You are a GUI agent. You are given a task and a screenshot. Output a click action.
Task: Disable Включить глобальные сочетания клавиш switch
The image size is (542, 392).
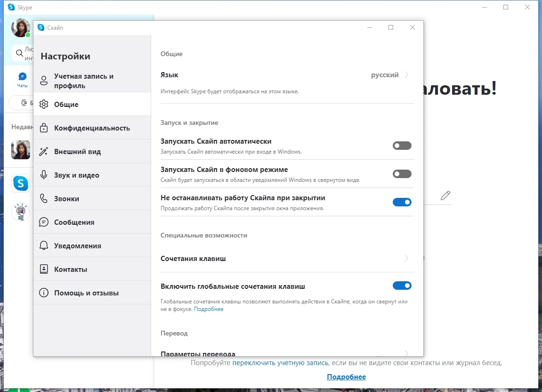[x=402, y=286]
